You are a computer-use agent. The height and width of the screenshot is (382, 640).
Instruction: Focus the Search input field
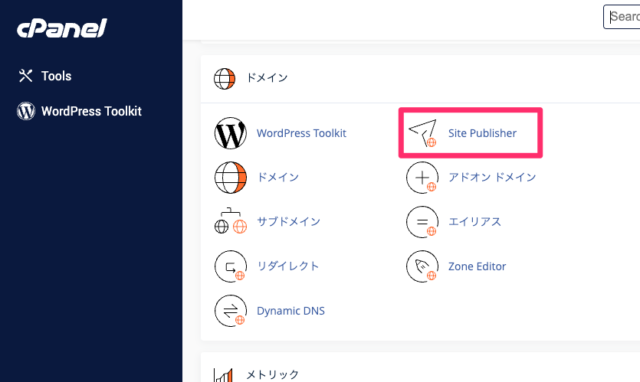[622, 17]
